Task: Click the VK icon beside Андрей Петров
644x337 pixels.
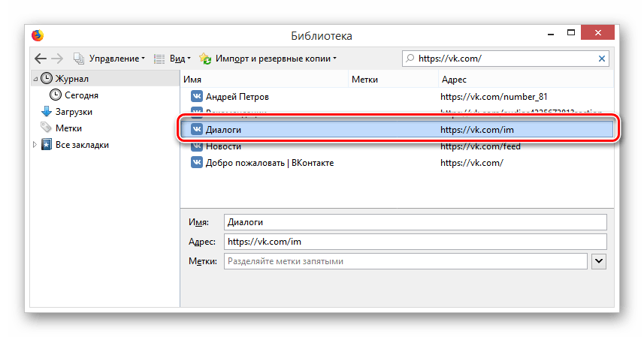Action: tap(196, 97)
